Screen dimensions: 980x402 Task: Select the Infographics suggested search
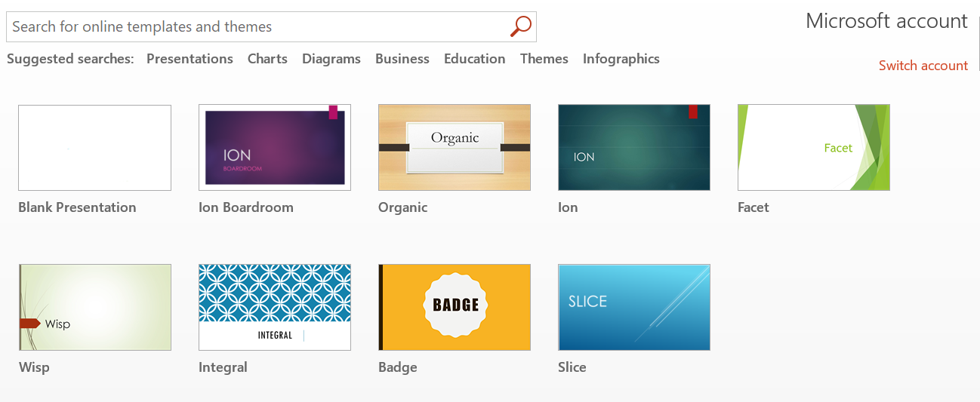[621, 59]
